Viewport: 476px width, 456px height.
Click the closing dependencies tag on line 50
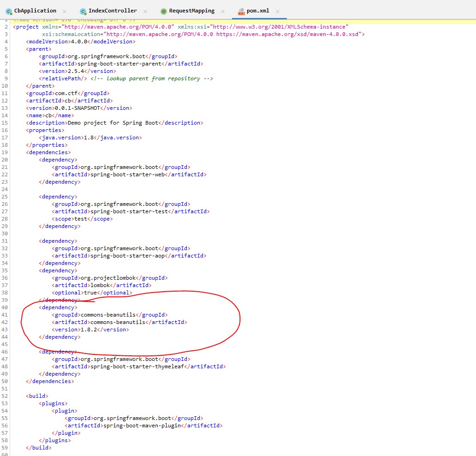coord(50,382)
